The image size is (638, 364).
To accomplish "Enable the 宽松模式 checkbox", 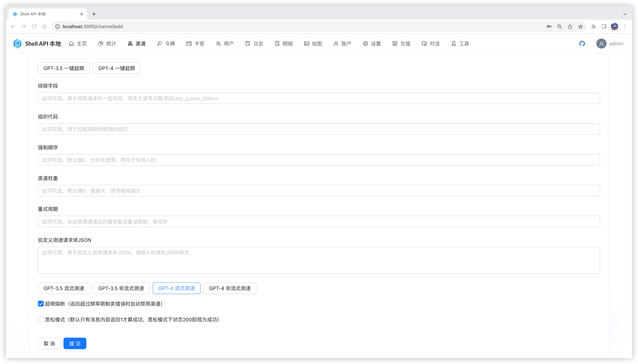I will pos(41,320).
